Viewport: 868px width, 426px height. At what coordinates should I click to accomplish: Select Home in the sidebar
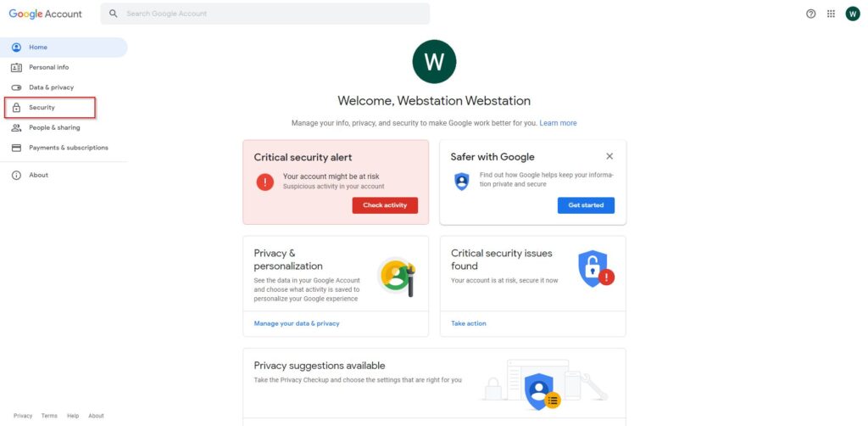point(64,47)
